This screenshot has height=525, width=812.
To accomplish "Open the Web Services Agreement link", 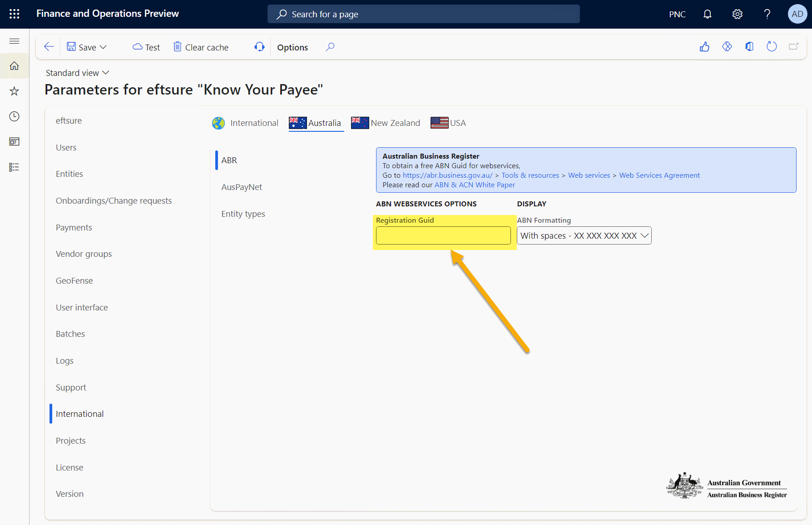I will click(x=659, y=175).
